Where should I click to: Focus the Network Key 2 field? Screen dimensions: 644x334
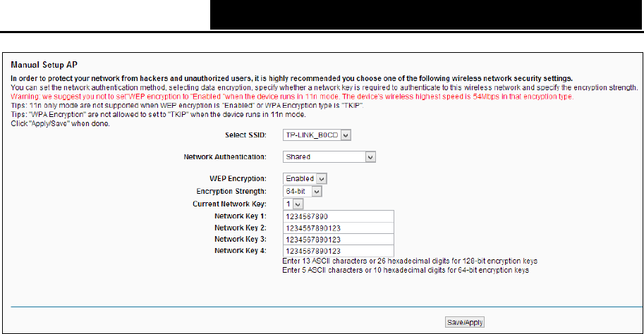click(x=339, y=228)
